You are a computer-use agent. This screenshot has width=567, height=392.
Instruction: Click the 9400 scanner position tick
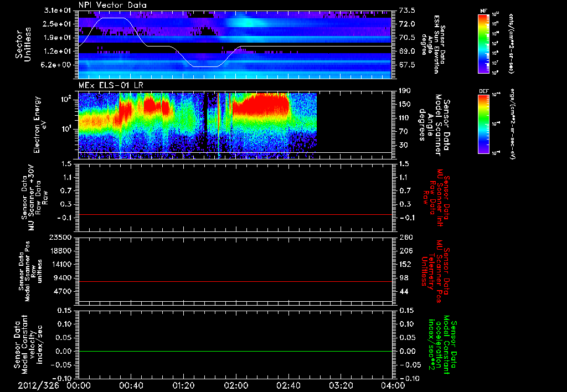[63, 278]
